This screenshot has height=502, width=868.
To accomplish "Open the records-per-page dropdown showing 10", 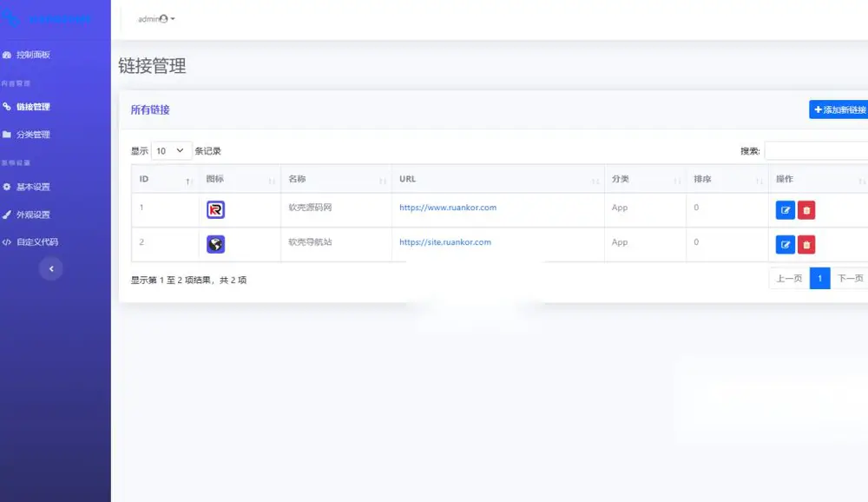I will (x=171, y=151).
